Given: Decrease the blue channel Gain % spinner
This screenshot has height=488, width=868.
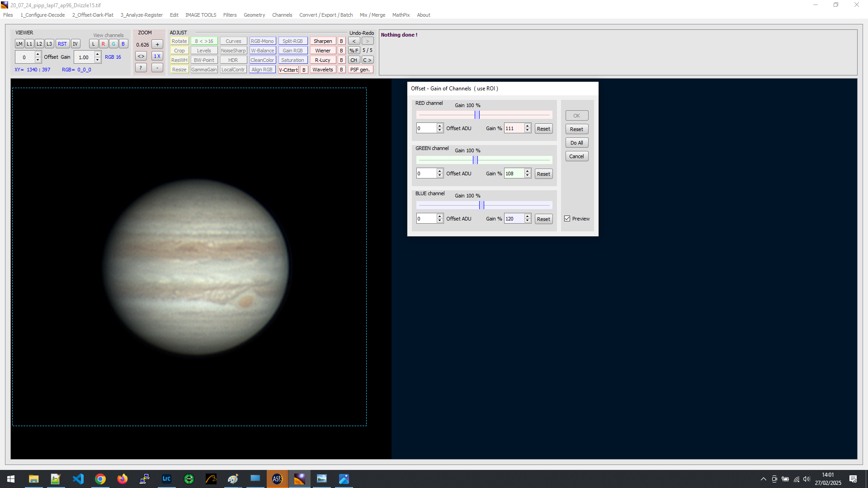Looking at the screenshot, I should [x=527, y=221].
